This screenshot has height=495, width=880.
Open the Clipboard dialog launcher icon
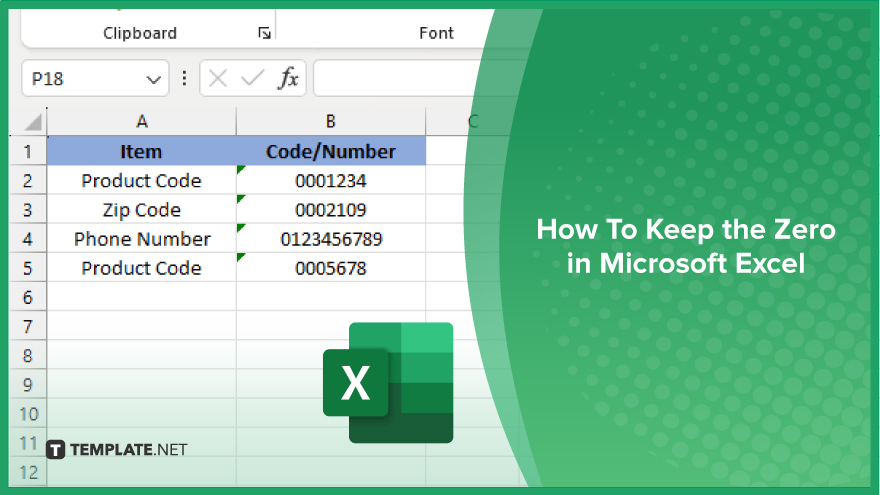pos(264,33)
